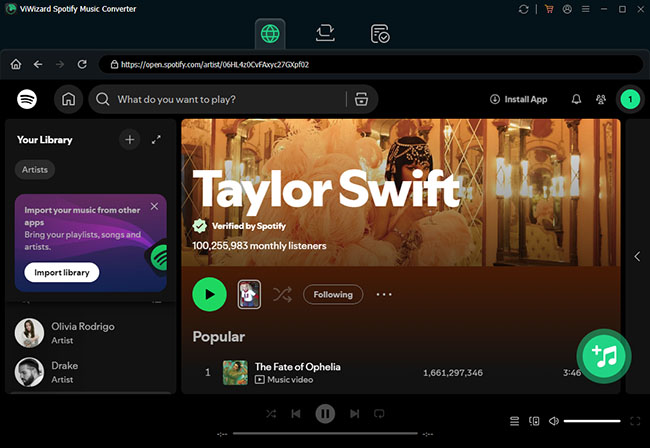Viewport: 650px width, 448px height.
Task: Go to Spotify Home button
Action: (x=68, y=99)
